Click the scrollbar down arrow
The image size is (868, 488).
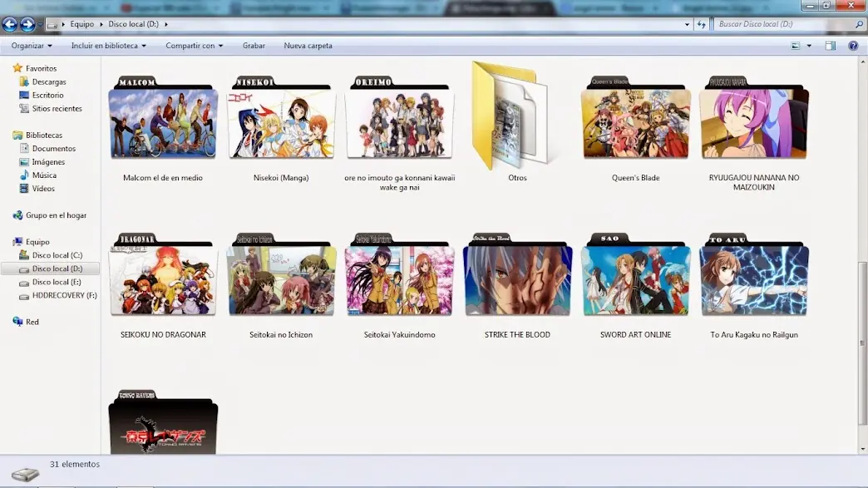tap(862, 449)
